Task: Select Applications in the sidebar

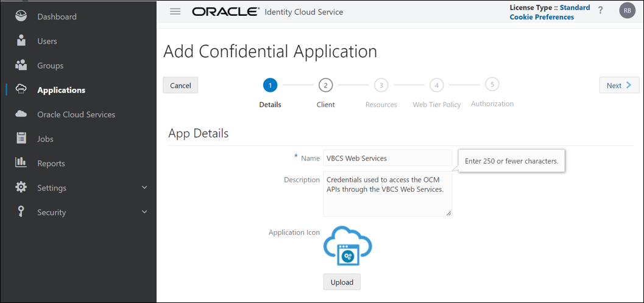Action: (61, 90)
